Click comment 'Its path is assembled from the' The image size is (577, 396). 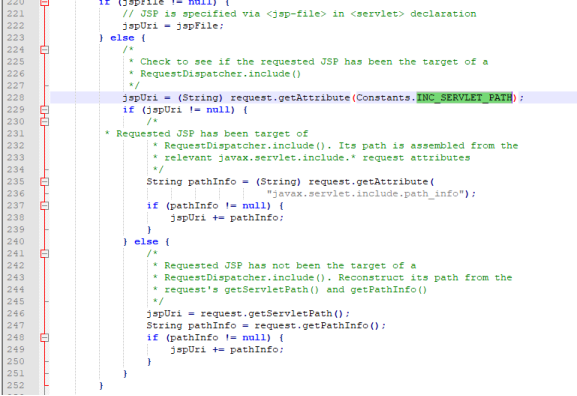(428, 146)
